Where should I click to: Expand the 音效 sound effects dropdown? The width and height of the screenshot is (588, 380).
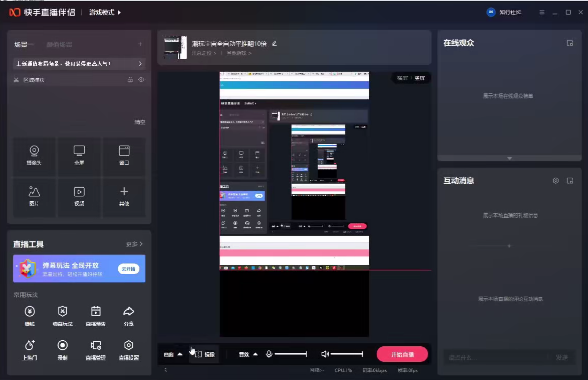(x=255, y=354)
